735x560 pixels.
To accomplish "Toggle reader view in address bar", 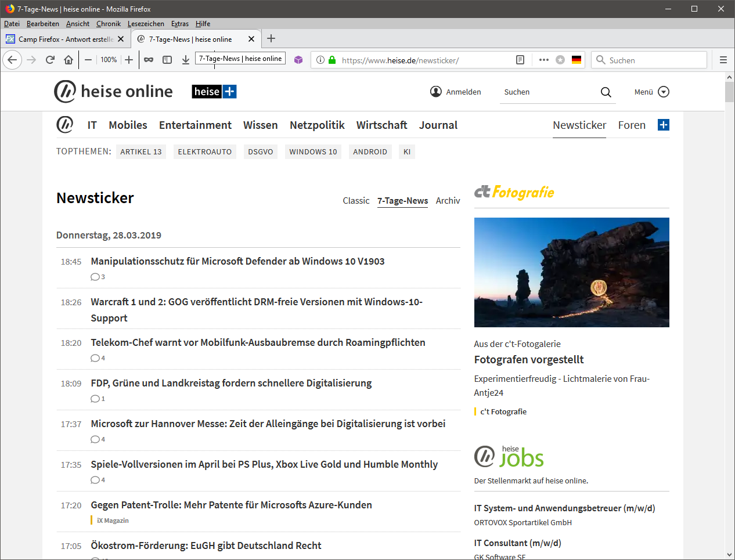I will pos(520,60).
